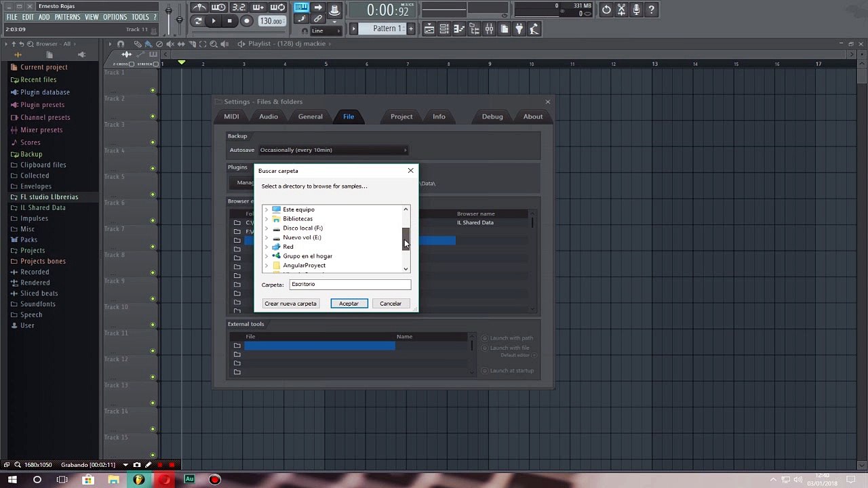This screenshot has width=868, height=488.
Task: Expand the Red network node
Action: click(x=267, y=247)
